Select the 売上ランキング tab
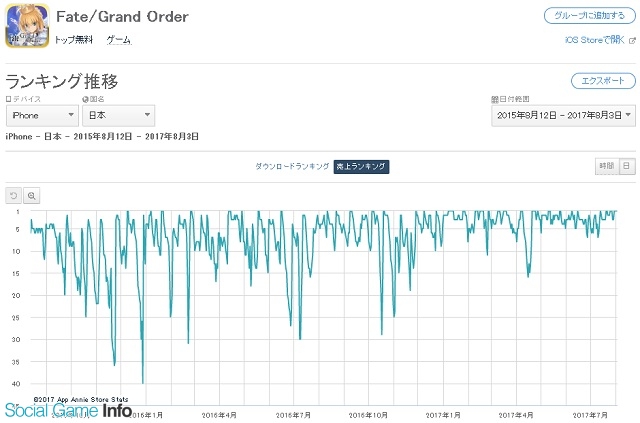This screenshot has width=640, height=423. pos(361,167)
